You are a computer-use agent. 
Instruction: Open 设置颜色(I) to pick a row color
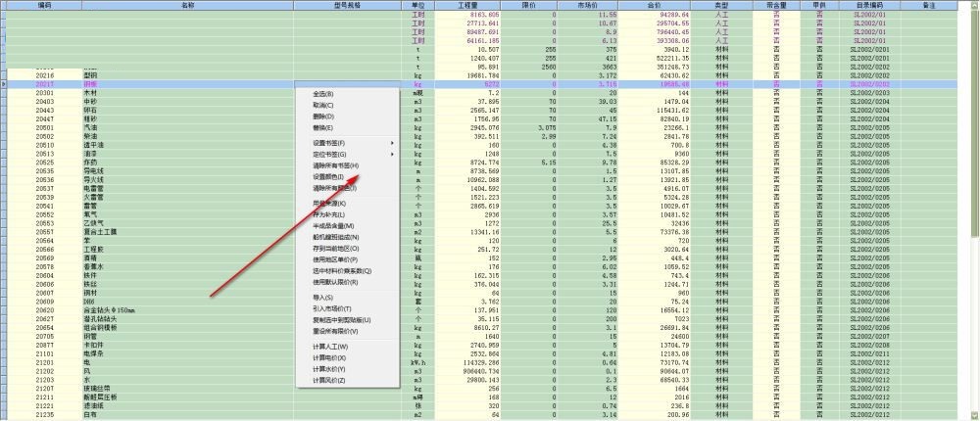click(329, 177)
